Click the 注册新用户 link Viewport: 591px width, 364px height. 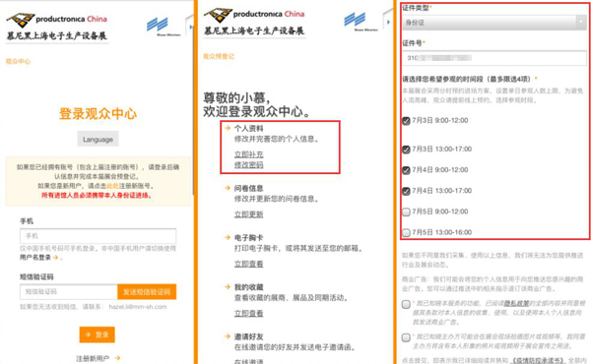[93, 358]
